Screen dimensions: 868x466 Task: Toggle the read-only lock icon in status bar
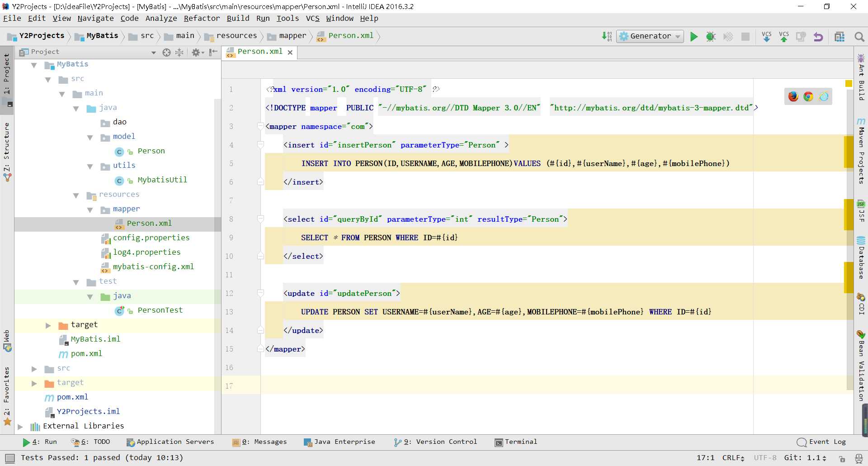[842, 458]
